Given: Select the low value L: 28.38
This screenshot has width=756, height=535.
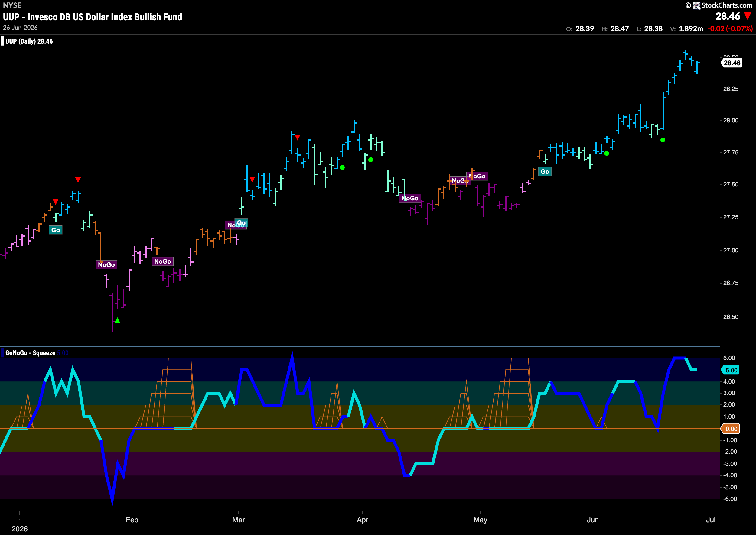Looking at the screenshot, I should coord(650,29).
